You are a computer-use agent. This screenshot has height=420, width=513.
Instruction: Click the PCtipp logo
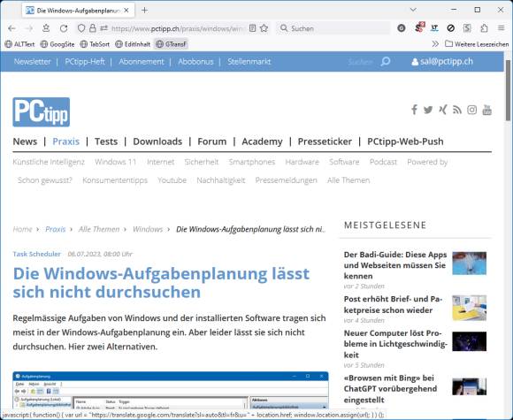42,112
